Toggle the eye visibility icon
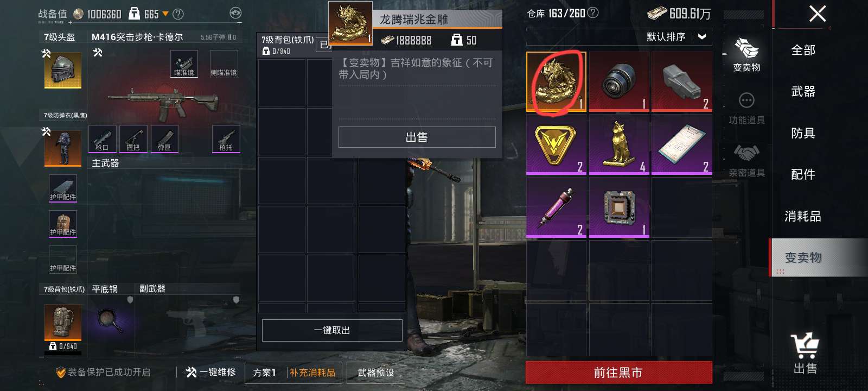 click(x=235, y=13)
